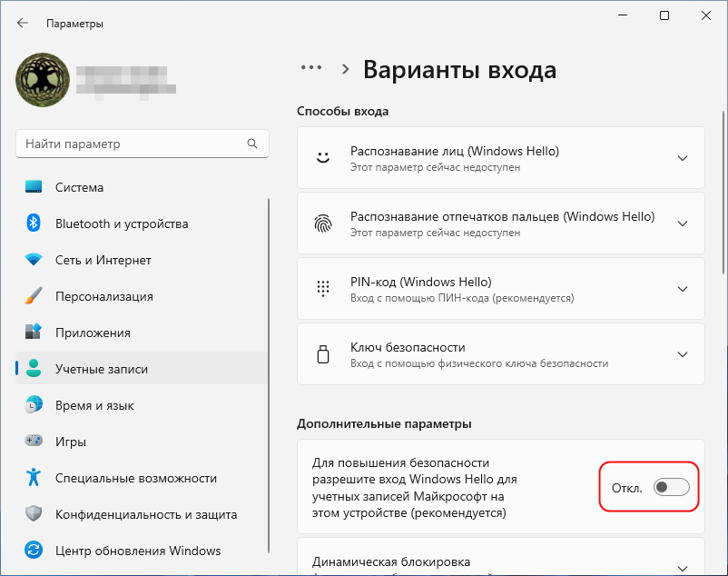Image resolution: width=728 pixels, height=576 pixels.
Task: Click the Специальные возможности accessibility icon
Action: pyautogui.click(x=34, y=478)
